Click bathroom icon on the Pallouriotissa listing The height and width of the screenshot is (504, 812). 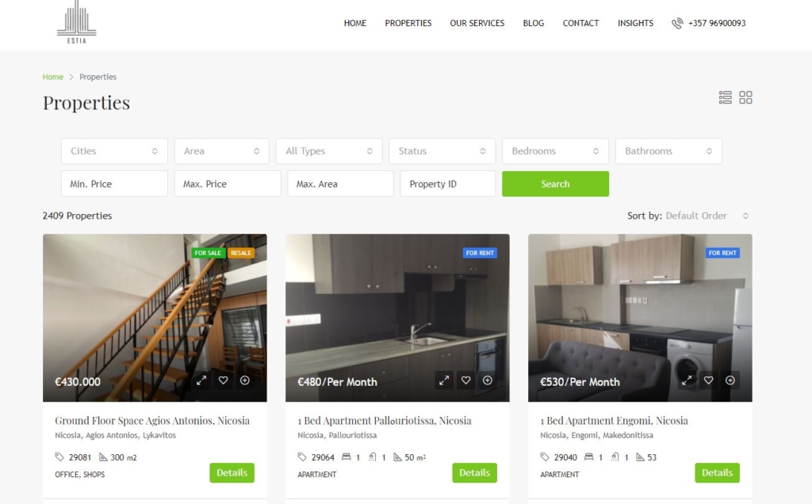tap(373, 457)
